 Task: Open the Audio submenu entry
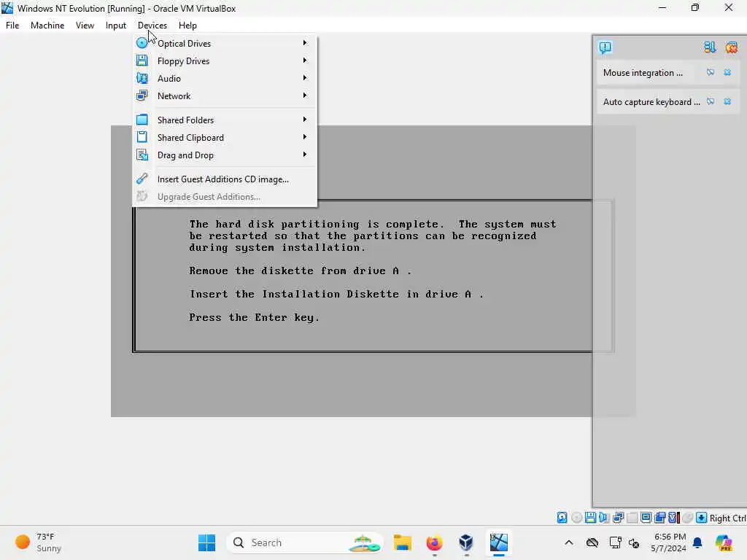click(x=225, y=78)
